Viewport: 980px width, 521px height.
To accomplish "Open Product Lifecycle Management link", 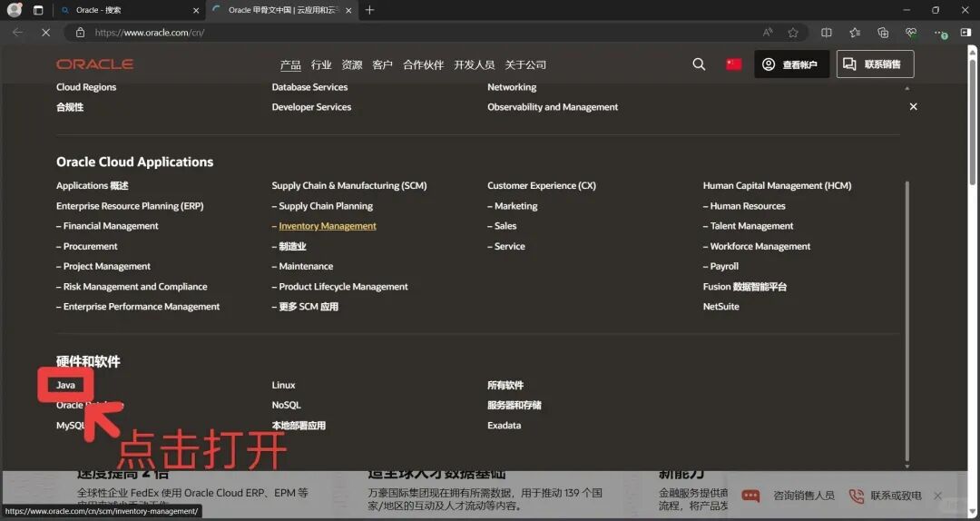I will tap(343, 287).
